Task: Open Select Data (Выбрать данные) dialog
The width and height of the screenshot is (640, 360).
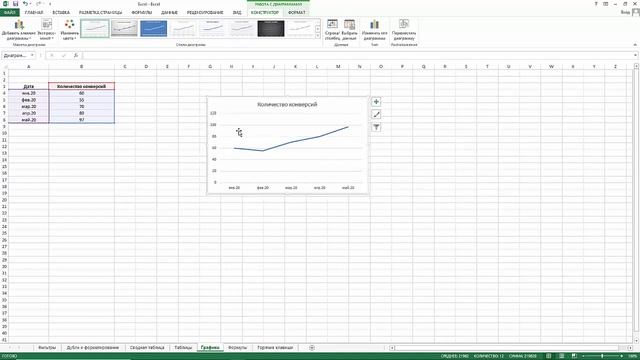Action: click(x=349, y=29)
